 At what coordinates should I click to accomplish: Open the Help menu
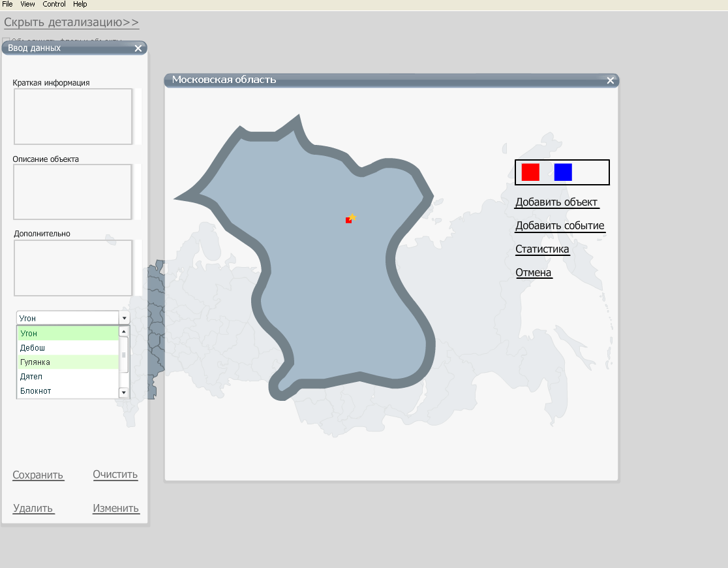tap(80, 4)
